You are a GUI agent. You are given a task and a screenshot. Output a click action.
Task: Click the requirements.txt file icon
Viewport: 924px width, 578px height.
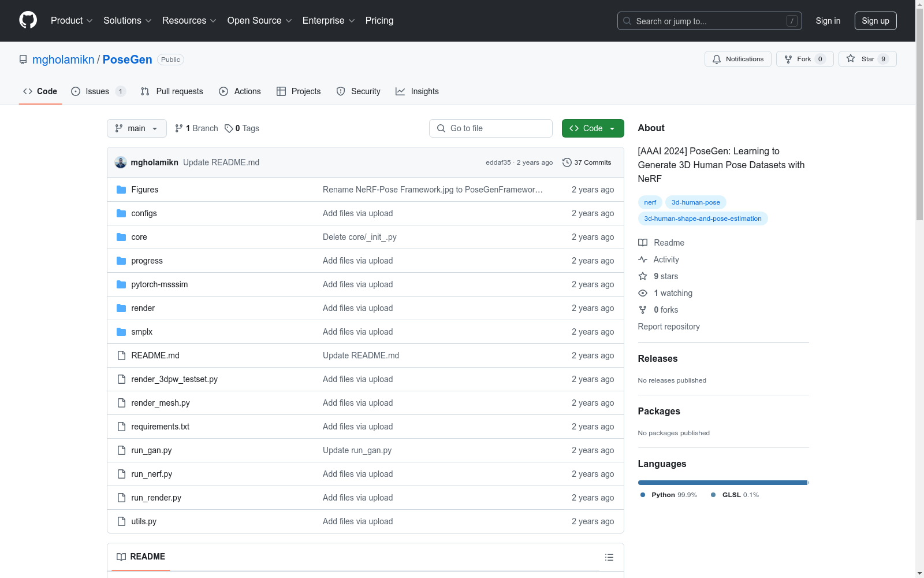(x=121, y=427)
